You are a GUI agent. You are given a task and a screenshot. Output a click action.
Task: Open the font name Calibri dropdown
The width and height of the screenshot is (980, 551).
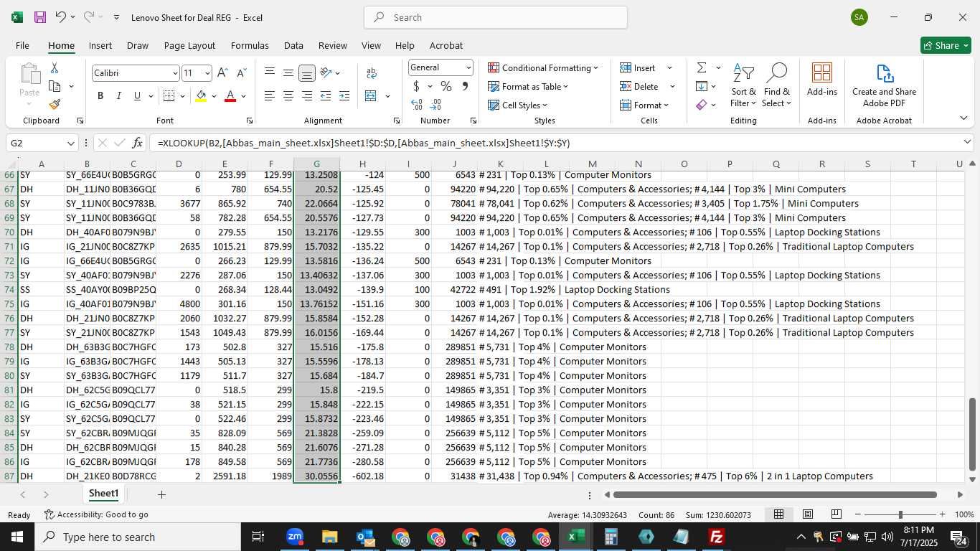tap(175, 73)
